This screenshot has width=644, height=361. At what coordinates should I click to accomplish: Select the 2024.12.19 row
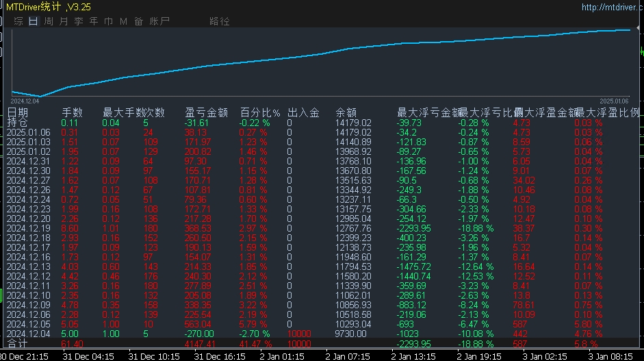point(322,228)
